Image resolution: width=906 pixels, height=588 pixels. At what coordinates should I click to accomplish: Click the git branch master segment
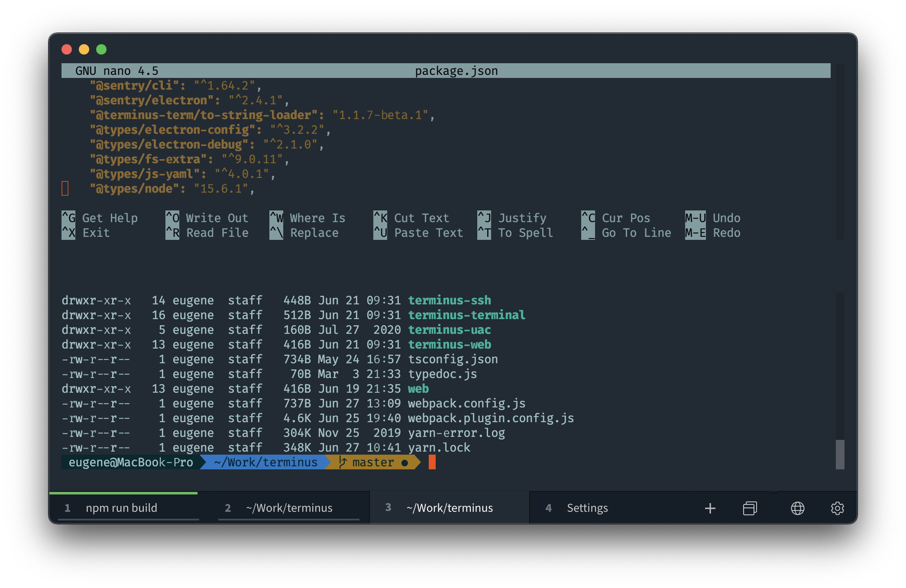pyautogui.click(x=372, y=462)
